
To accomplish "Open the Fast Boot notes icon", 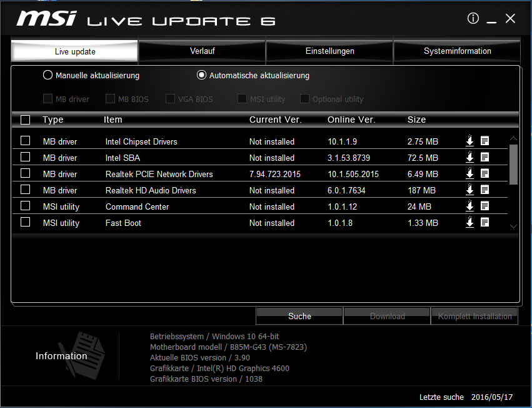I will pyautogui.click(x=485, y=222).
